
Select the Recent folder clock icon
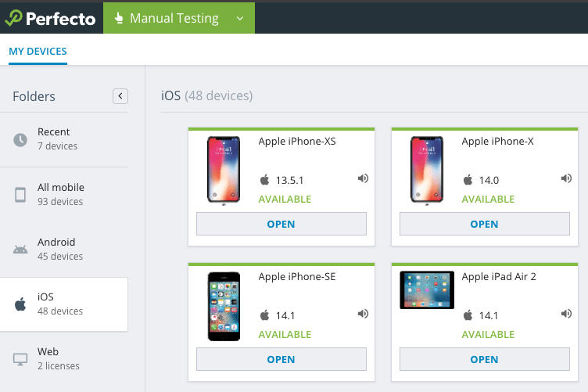click(20, 140)
